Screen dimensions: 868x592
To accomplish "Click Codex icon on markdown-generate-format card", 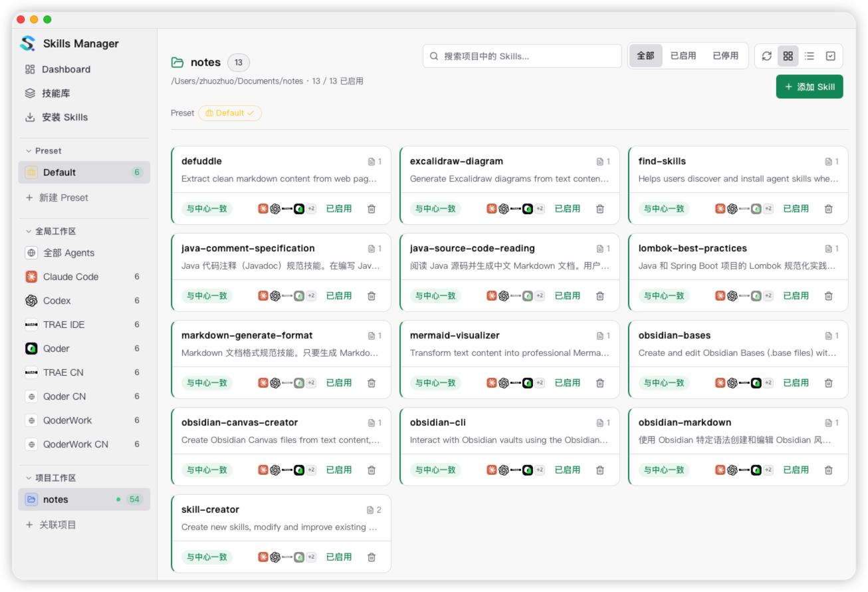I will (x=275, y=382).
